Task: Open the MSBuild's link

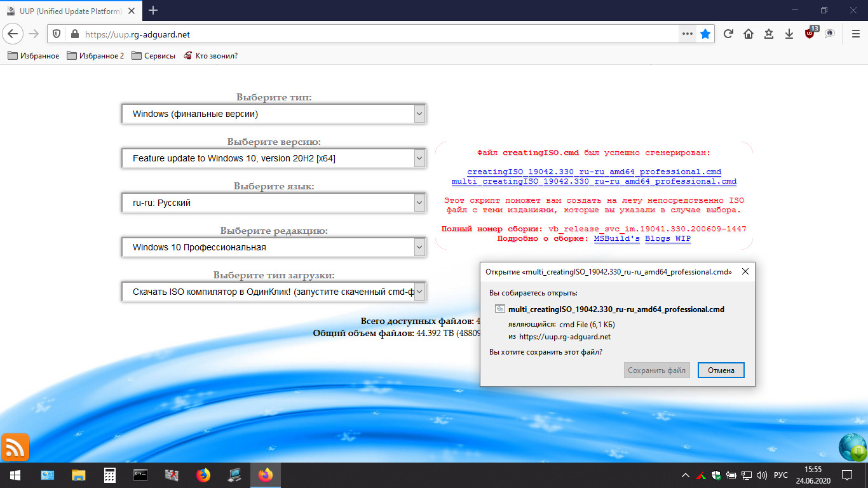Action: click(x=616, y=239)
